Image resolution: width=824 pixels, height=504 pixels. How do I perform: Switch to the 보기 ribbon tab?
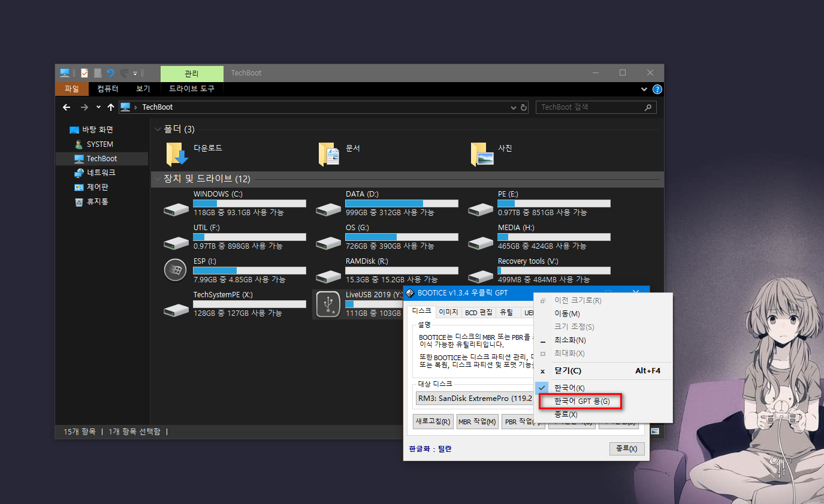click(x=143, y=89)
